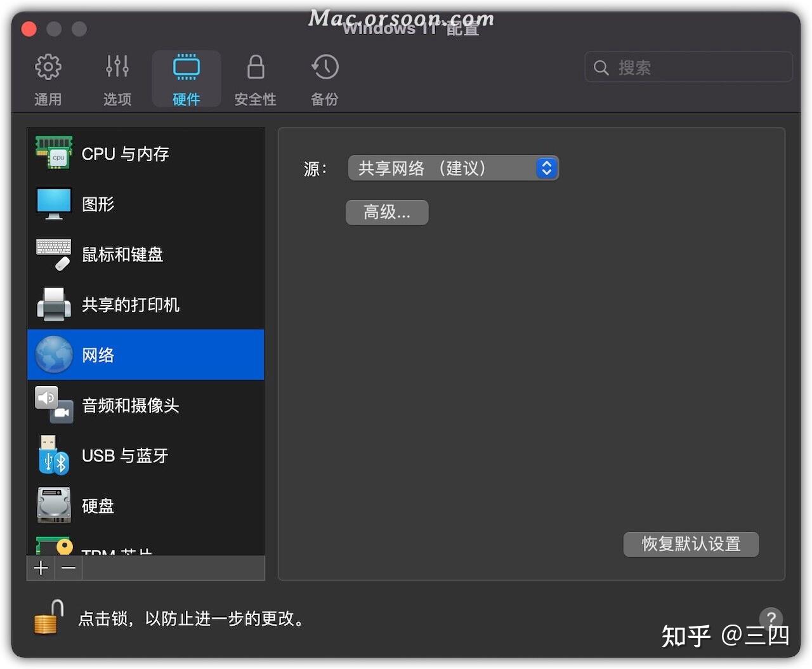The image size is (812, 669).
Task: Click the 搜索 search field
Action: [x=688, y=67]
